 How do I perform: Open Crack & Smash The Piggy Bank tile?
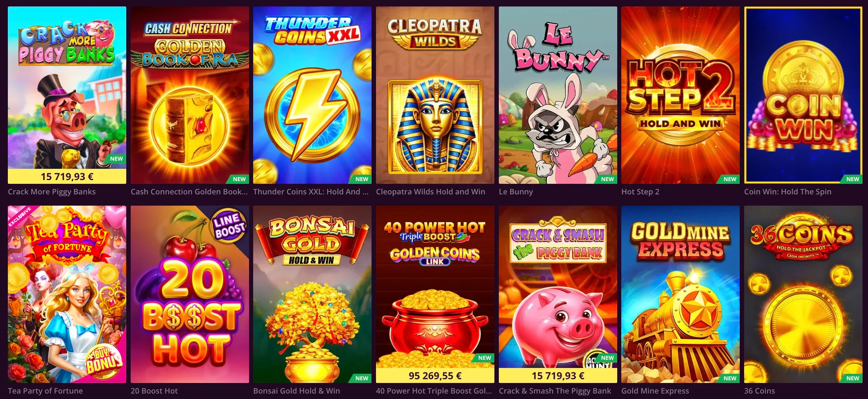(558, 294)
